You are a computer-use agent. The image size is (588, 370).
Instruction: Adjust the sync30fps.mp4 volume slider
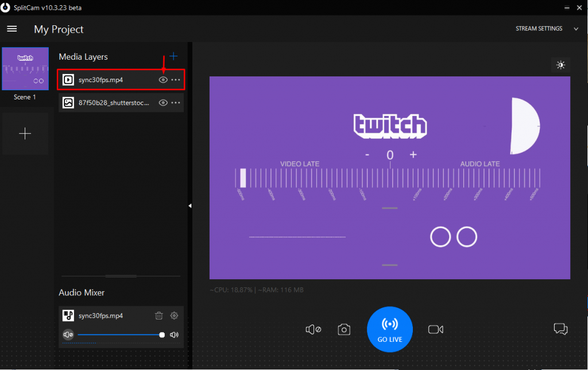tap(120, 334)
